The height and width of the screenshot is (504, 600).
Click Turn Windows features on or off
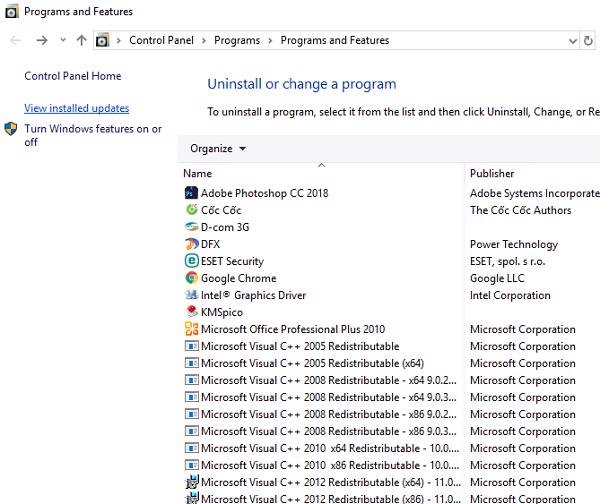[x=92, y=135]
